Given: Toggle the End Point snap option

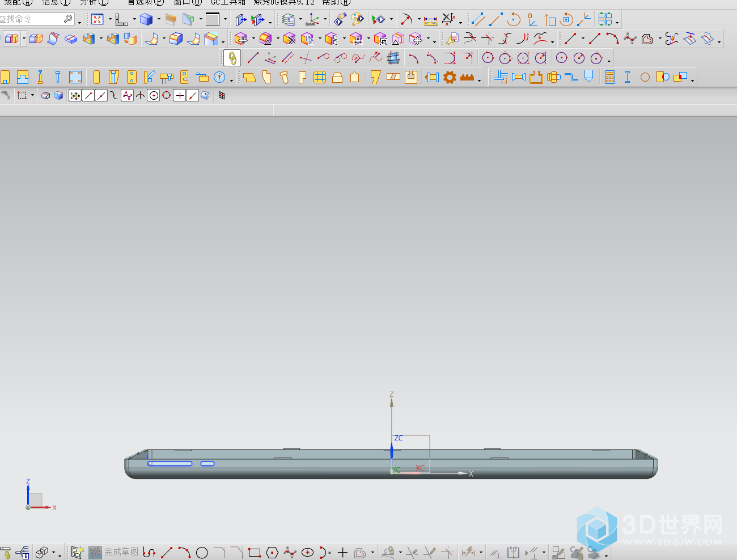Looking at the screenshot, I should point(88,96).
